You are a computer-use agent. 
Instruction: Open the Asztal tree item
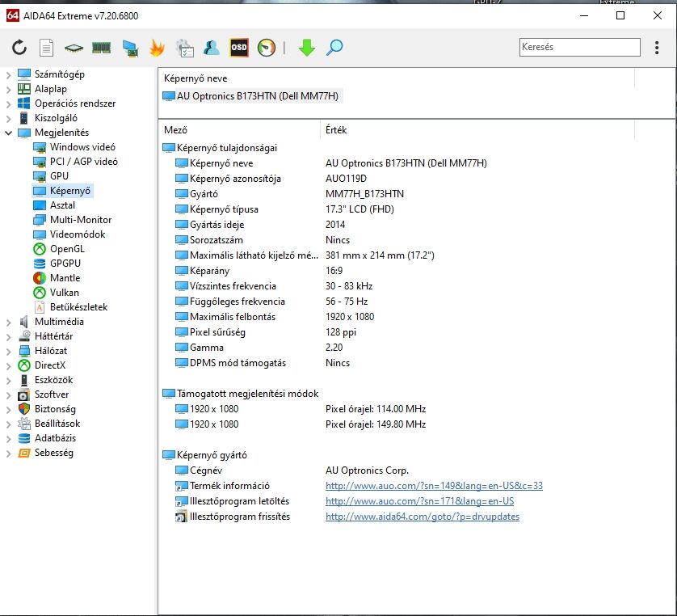pos(62,205)
